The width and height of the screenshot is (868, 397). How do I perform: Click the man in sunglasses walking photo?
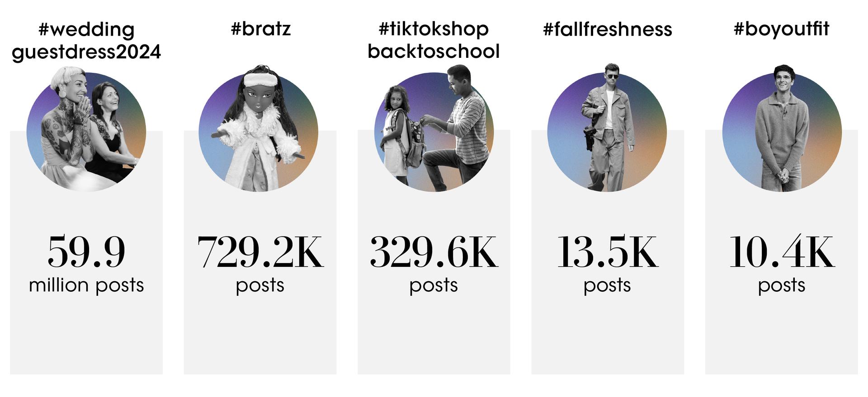(x=607, y=128)
